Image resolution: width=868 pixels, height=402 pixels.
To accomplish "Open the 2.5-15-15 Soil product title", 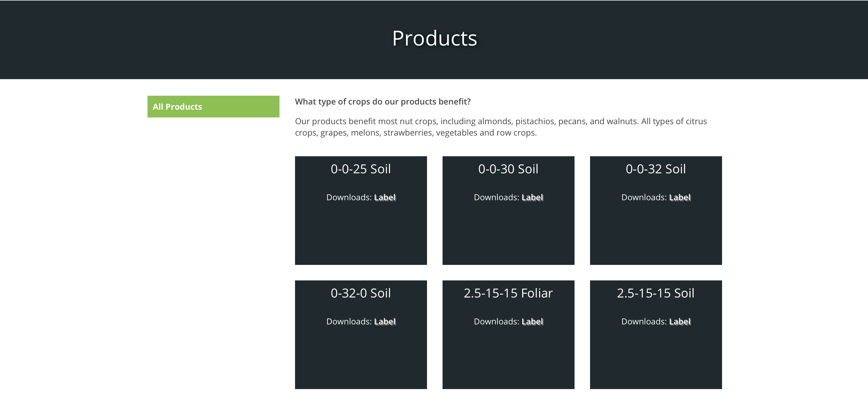I will 655,293.
